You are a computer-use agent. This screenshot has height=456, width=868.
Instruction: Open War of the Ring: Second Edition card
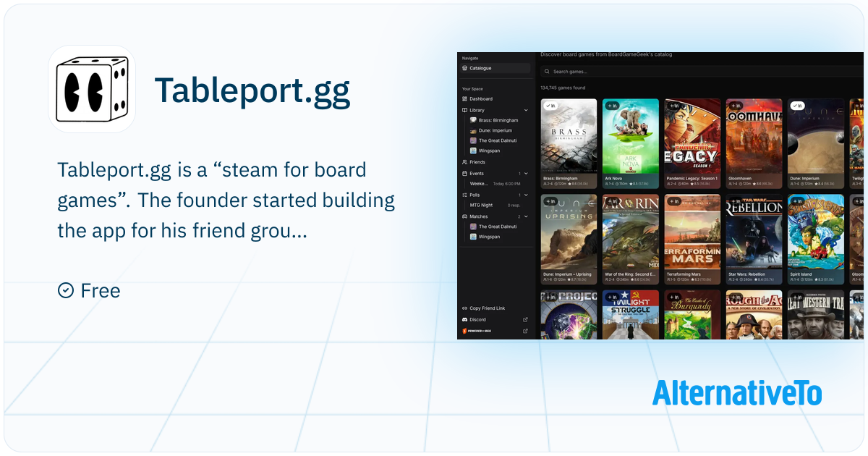point(631,240)
